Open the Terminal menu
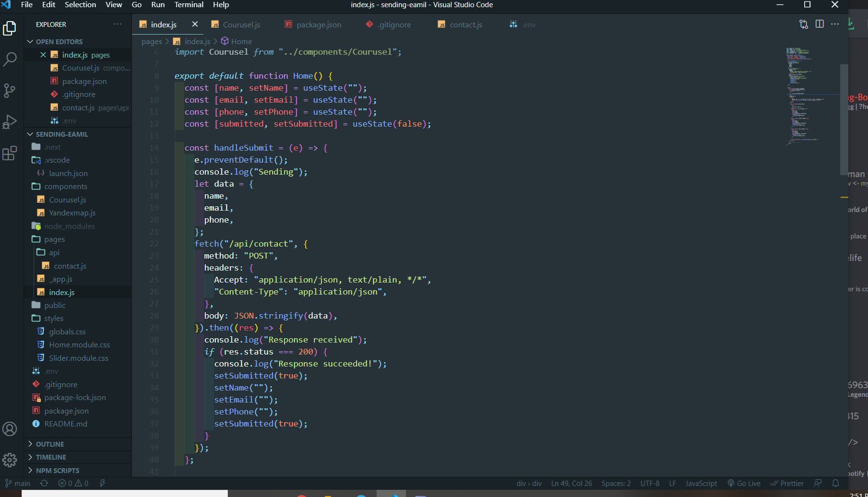The width and height of the screenshot is (868, 497). (189, 5)
